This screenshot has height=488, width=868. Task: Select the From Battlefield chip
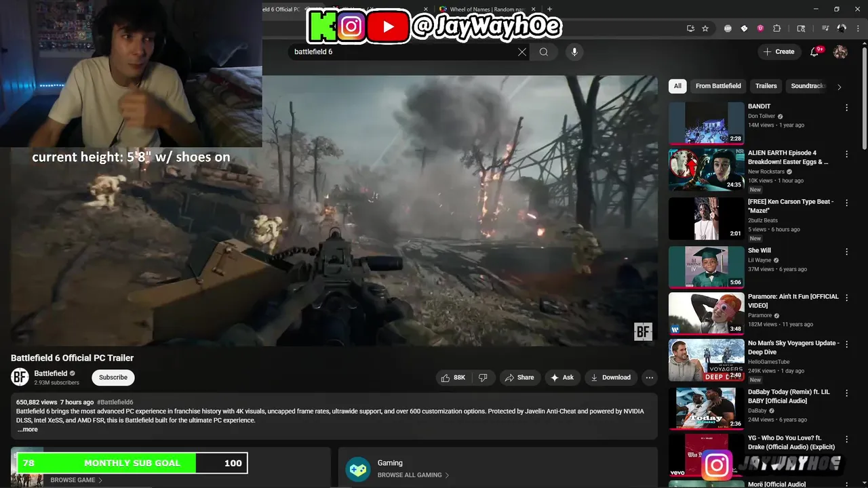[x=718, y=86]
